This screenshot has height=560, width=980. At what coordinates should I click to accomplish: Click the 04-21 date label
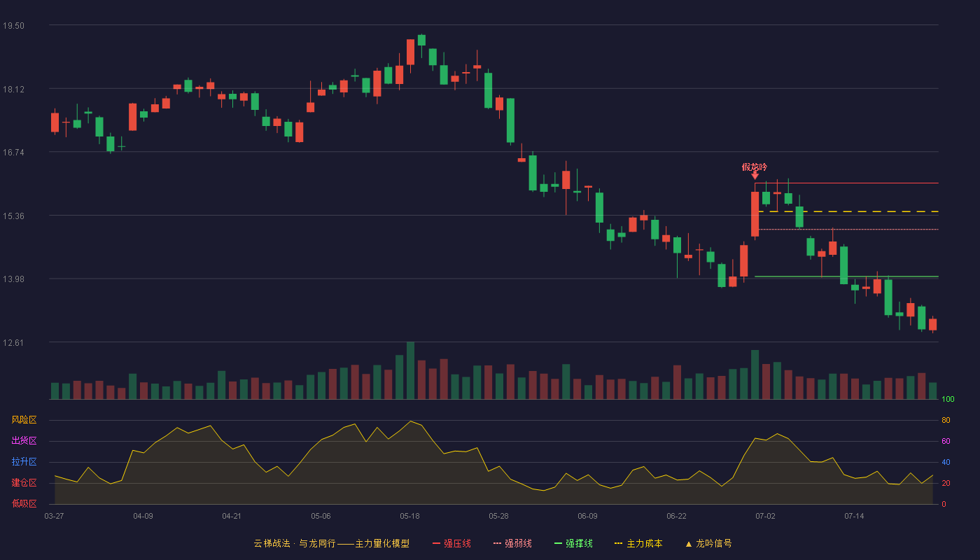click(232, 516)
